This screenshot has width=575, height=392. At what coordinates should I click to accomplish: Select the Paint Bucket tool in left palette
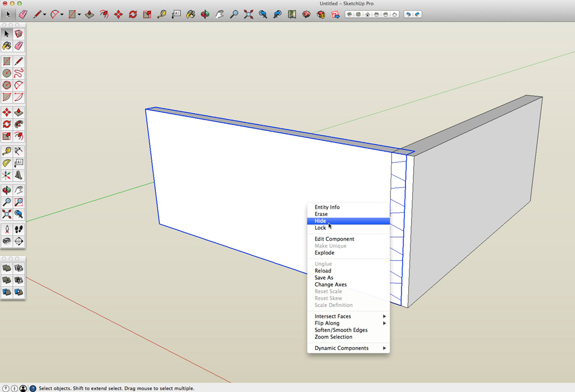pyautogui.click(x=7, y=46)
